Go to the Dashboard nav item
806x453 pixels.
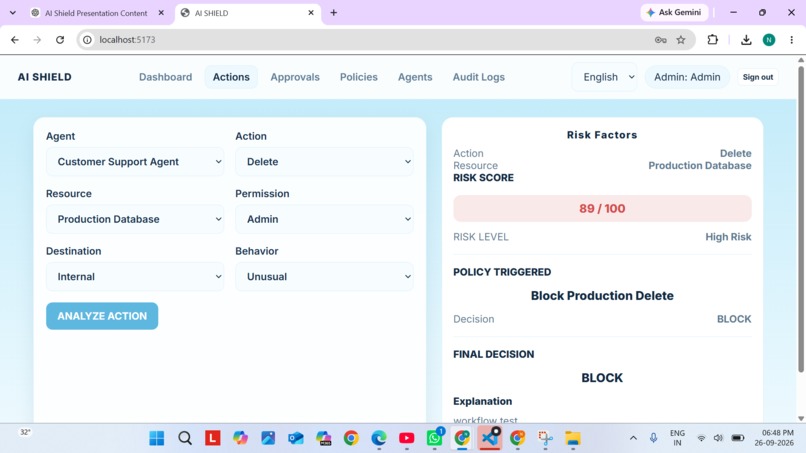tap(166, 77)
